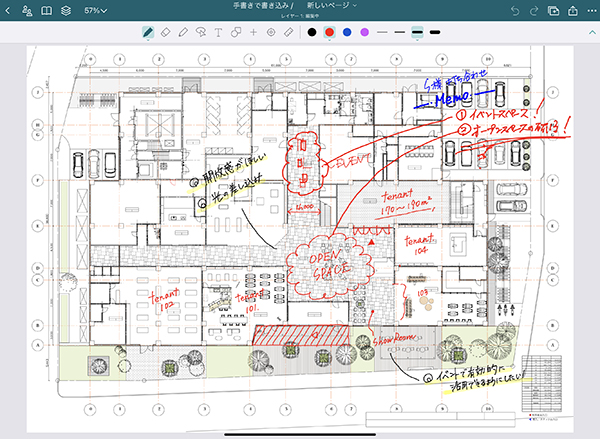Screen dimensions: 600x439
Task: Select the ruler tool
Action: pyautogui.click(x=289, y=32)
